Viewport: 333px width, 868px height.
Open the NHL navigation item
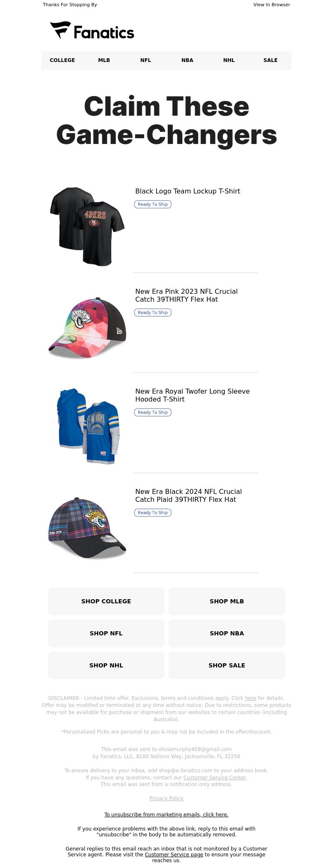tap(229, 60)
